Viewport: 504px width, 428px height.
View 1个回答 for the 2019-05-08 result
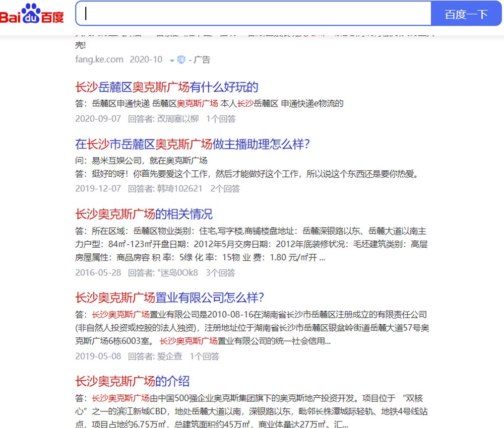[x=205, y=356]
